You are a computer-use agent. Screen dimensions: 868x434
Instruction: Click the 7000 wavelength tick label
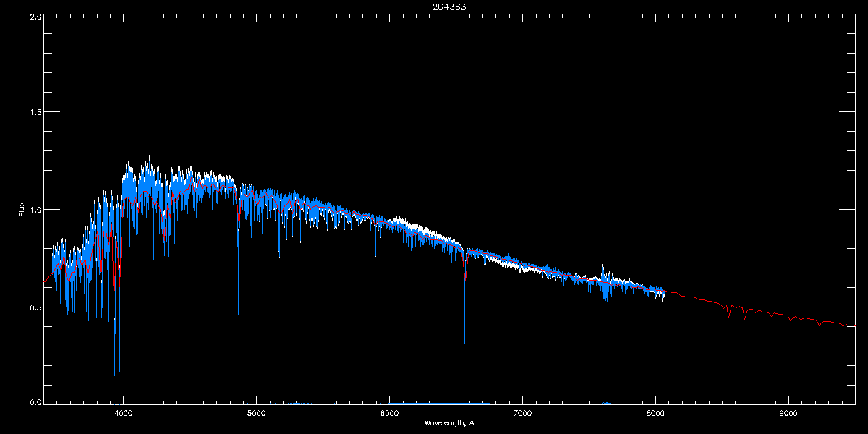tap(522, 414)
